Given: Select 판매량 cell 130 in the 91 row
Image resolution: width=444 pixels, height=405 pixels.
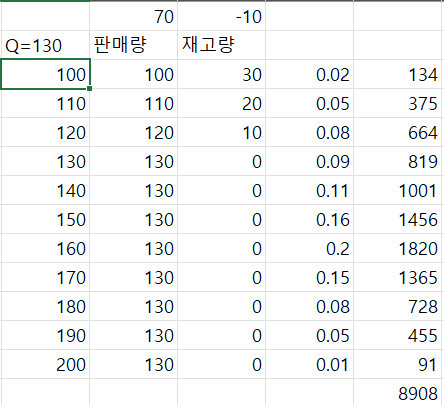Looking at the screenshot, I should tap(133, 364).
